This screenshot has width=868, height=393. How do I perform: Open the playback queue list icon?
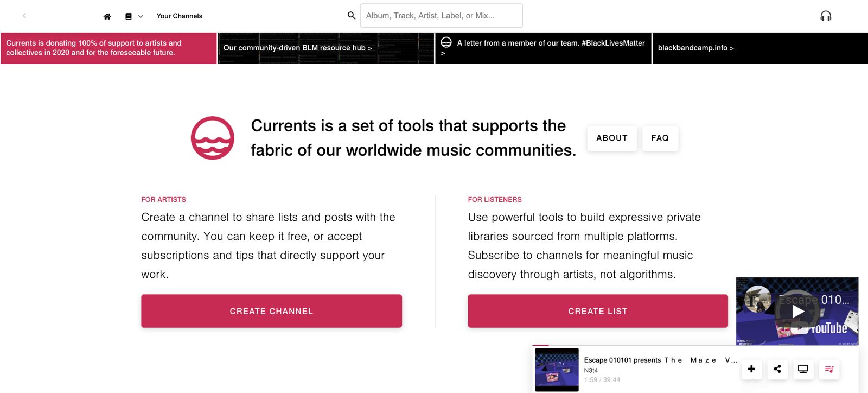point(829,369)
